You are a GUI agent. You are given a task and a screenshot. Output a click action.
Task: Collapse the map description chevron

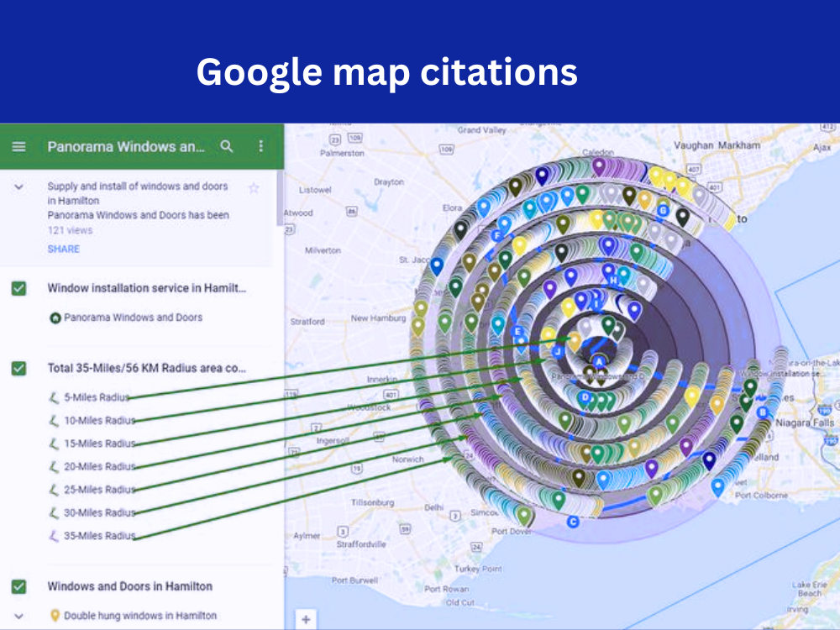point(18,187)
